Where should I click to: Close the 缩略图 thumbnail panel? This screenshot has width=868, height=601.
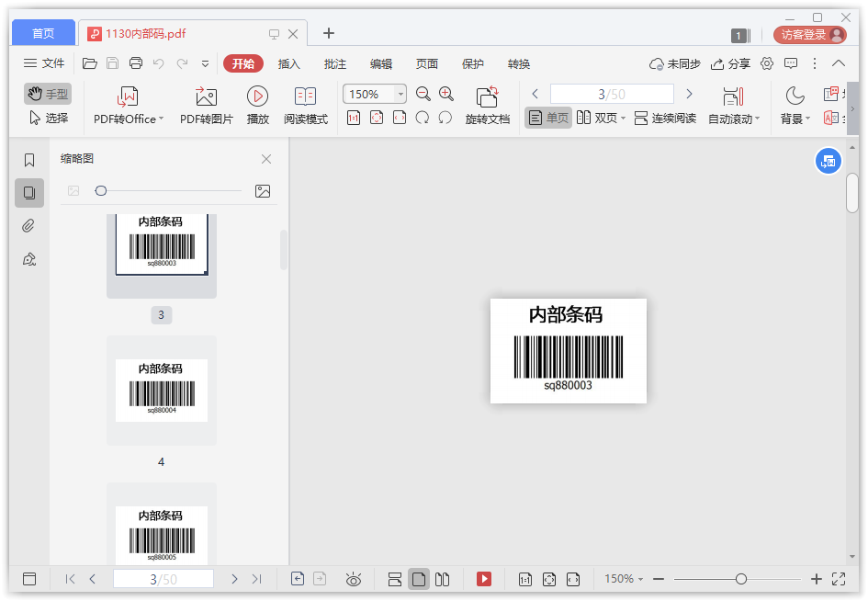pos(266,159)
